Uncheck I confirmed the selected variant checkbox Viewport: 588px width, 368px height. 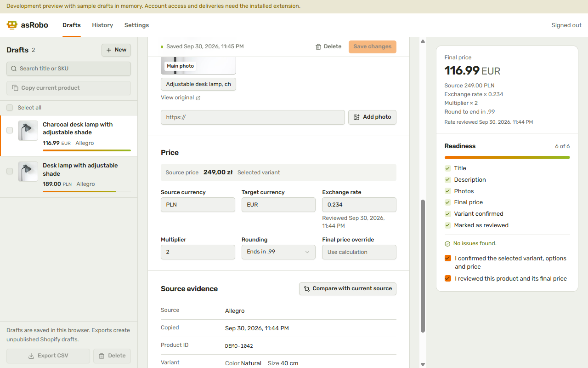tap(448, 259)
